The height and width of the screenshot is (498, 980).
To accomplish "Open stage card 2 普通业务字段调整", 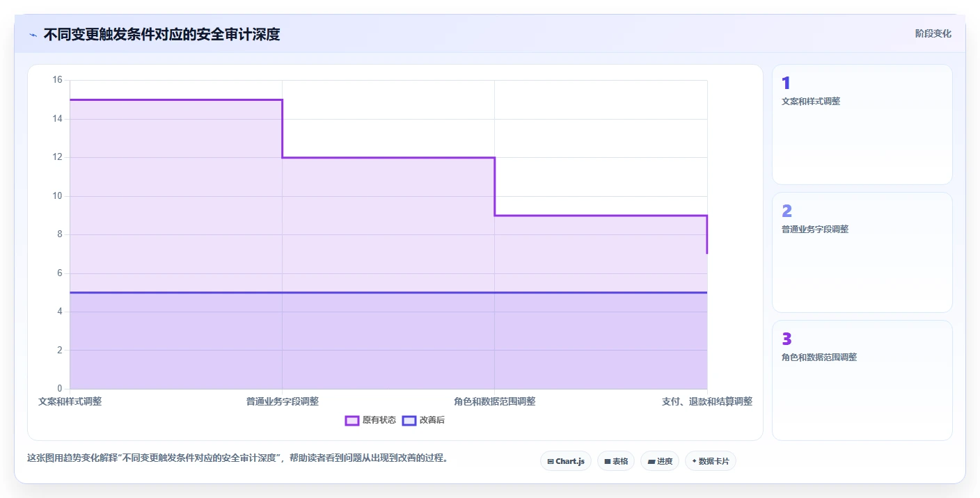I will point(862,252).
